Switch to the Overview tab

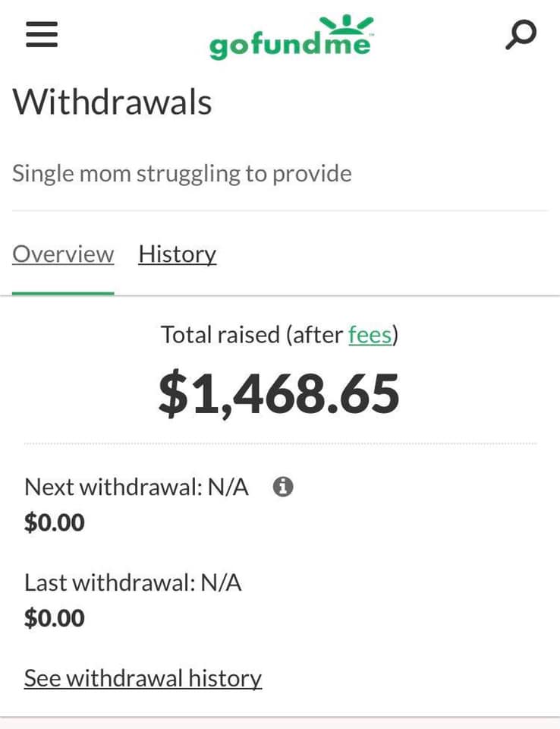[63, 254]
